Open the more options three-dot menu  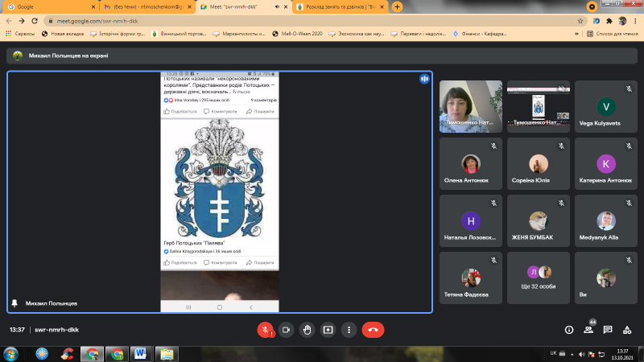[x=349, y=330]
